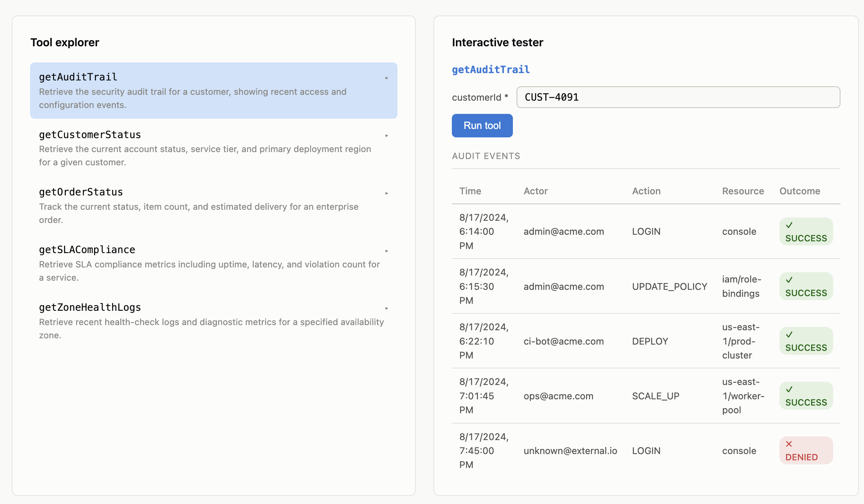This screenshot has width=864, height=504.
Task: Click the ci-bot@acme.com actor cell
Action: 564,341
